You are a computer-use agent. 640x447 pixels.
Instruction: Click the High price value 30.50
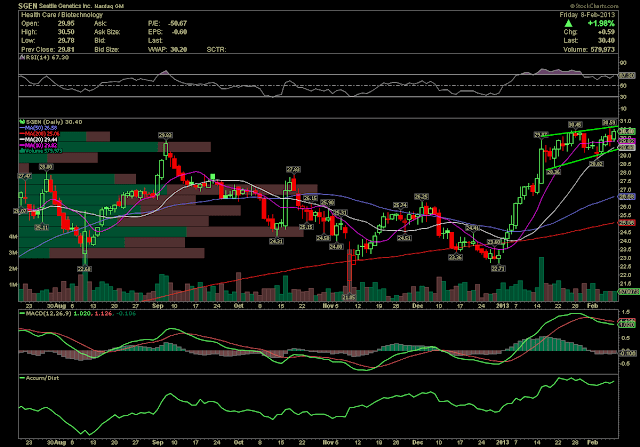click(x=66, y=32)
